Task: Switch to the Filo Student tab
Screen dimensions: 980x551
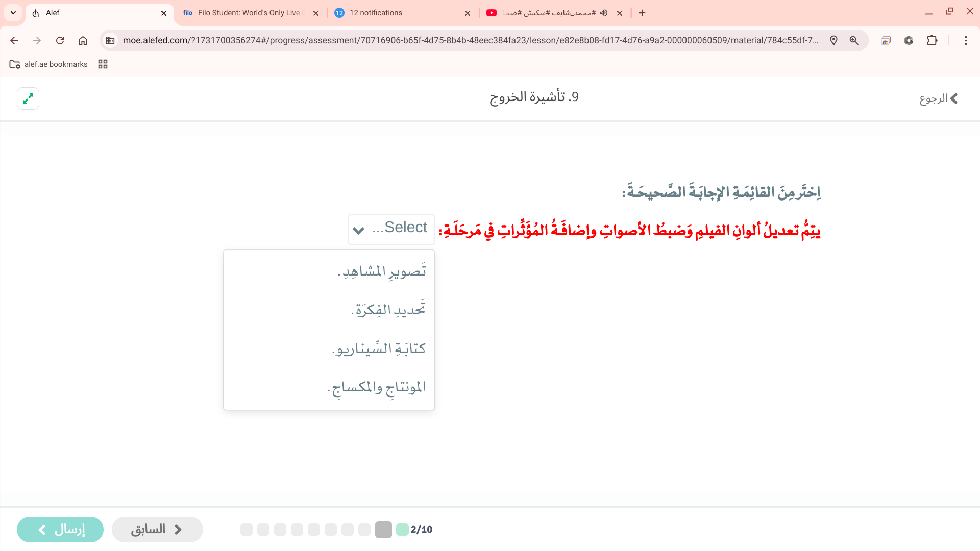Action: (x=249, y=13)
